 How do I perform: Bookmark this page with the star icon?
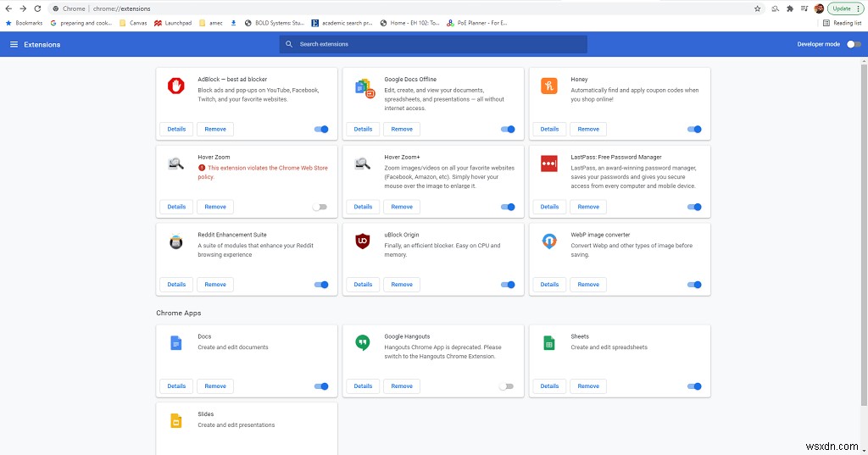757,8
